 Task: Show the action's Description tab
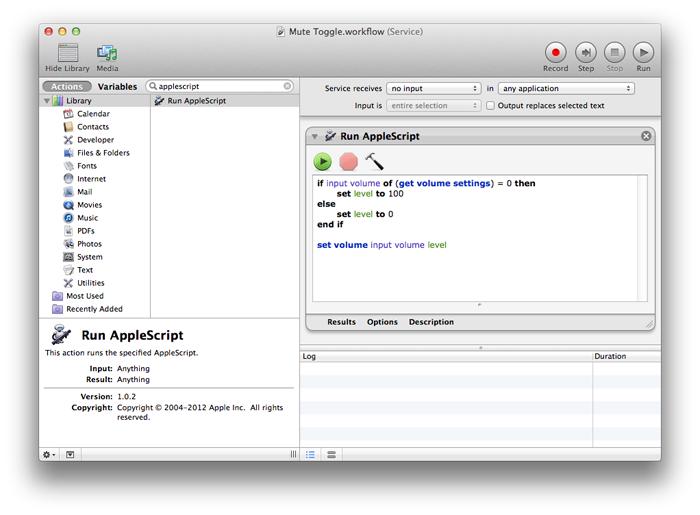click(x=431, y=322)
